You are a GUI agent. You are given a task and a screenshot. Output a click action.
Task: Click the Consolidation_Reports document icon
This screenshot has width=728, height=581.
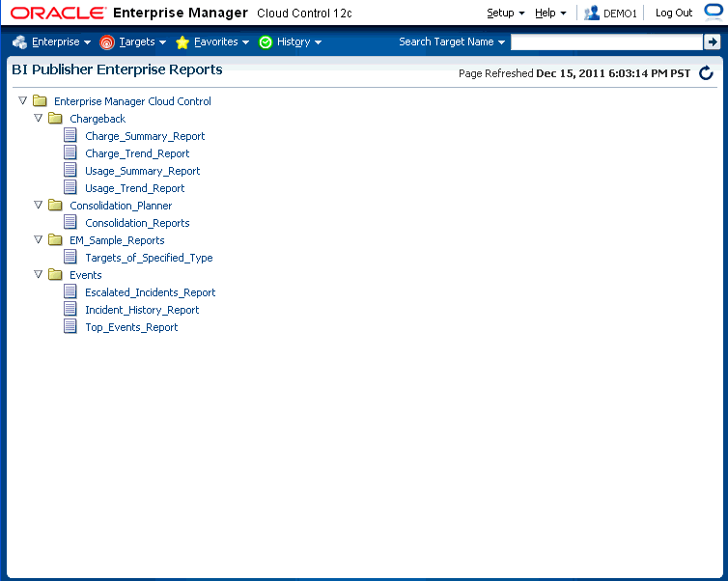click(x=70, y=222)
